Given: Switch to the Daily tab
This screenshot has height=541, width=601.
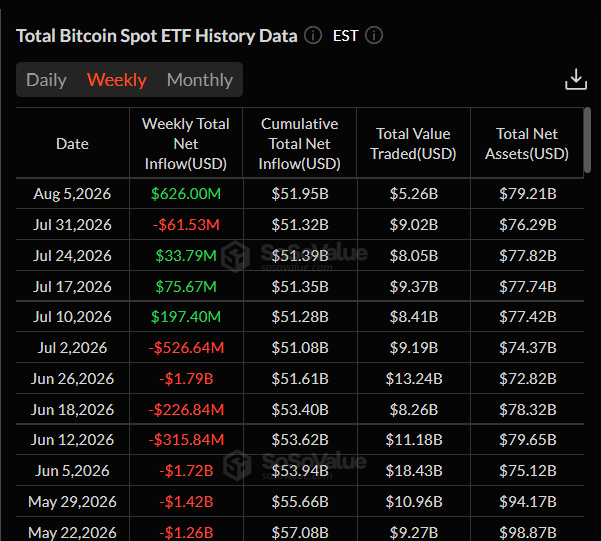Looking at the screenshot, I should (x=46, y=80).
